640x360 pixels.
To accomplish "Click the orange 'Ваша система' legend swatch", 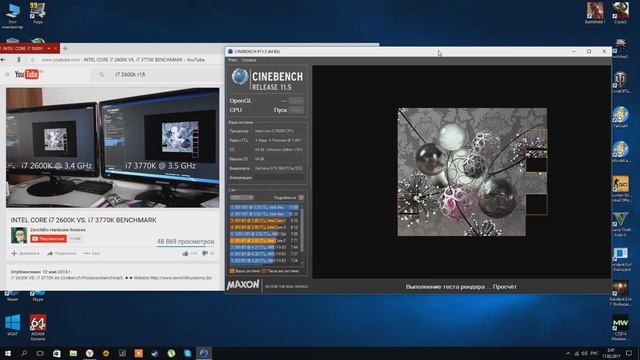I will [x=232, y=271].
